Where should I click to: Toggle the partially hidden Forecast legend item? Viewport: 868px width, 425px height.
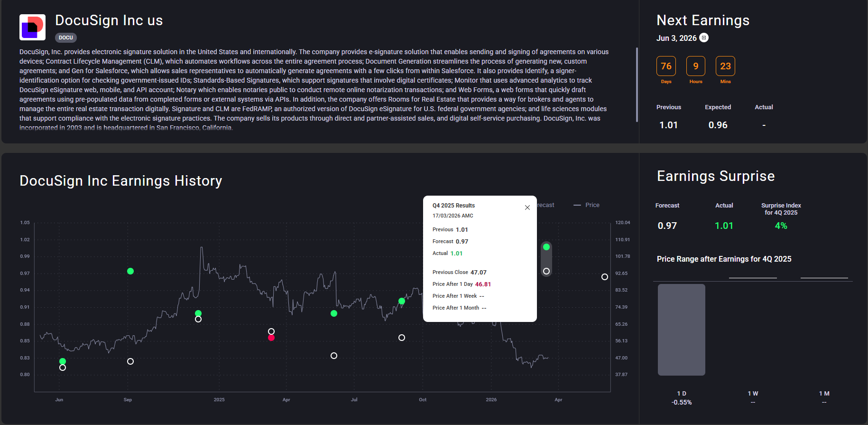pyautogui.click(x=545, y=205)
